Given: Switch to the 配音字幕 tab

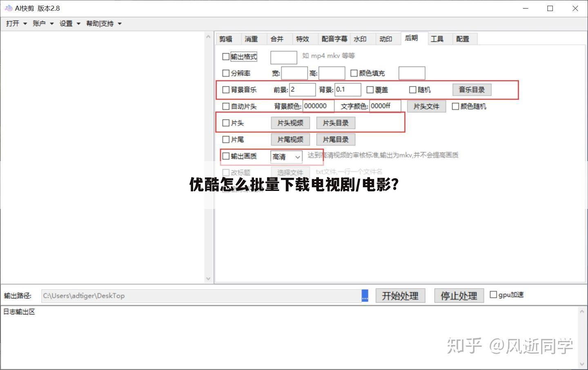Looking at the screenshot, I should click(334, 39).
